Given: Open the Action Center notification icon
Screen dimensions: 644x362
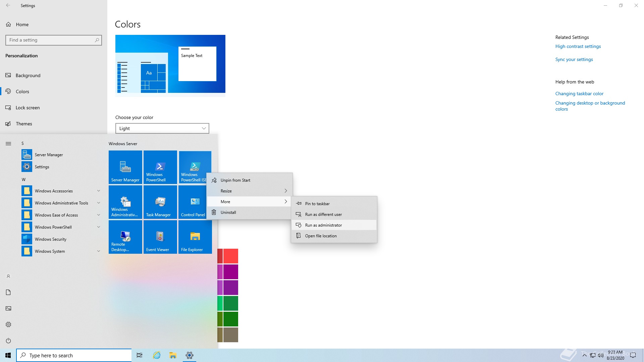Looking at the screenshot, I should click(x=633, y=355).
